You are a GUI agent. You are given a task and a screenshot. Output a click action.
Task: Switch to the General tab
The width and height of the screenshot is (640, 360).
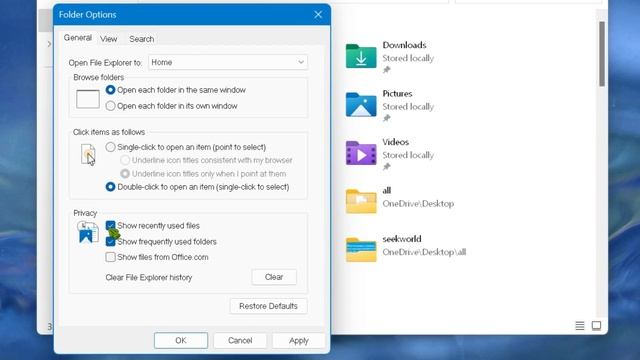point(78,38)
